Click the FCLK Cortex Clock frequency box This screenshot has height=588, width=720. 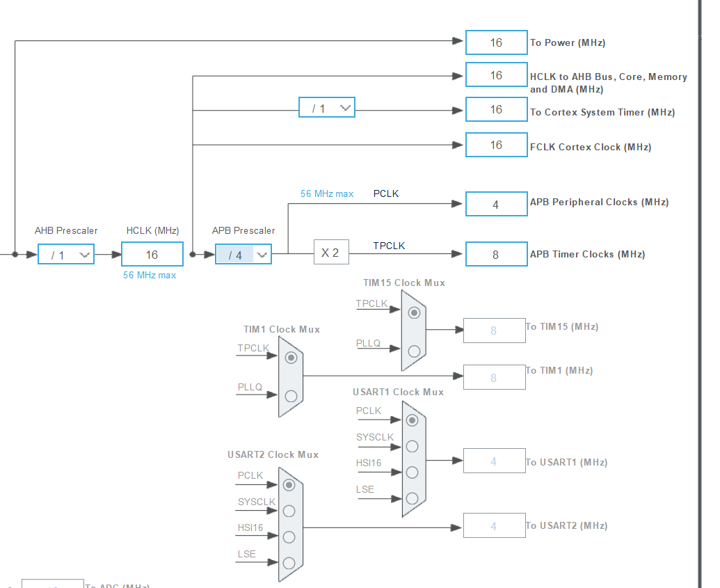pyautogui.click(x=496, y=145)
